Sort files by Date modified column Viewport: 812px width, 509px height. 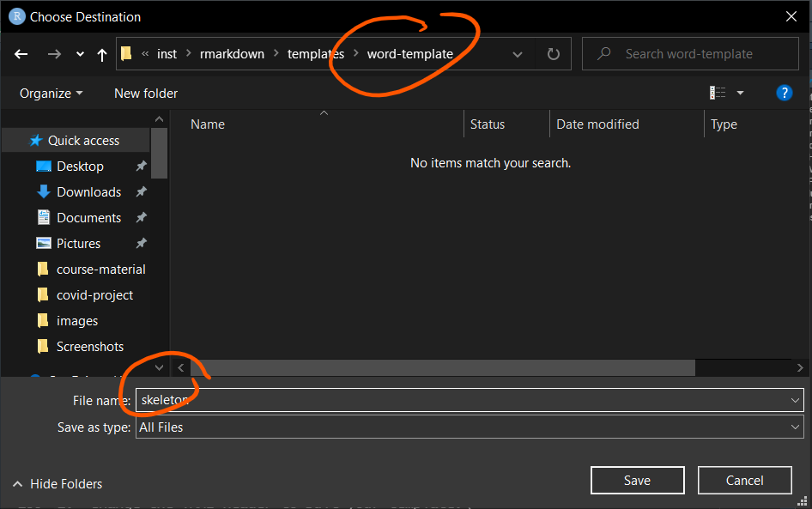tap(597, 124)
